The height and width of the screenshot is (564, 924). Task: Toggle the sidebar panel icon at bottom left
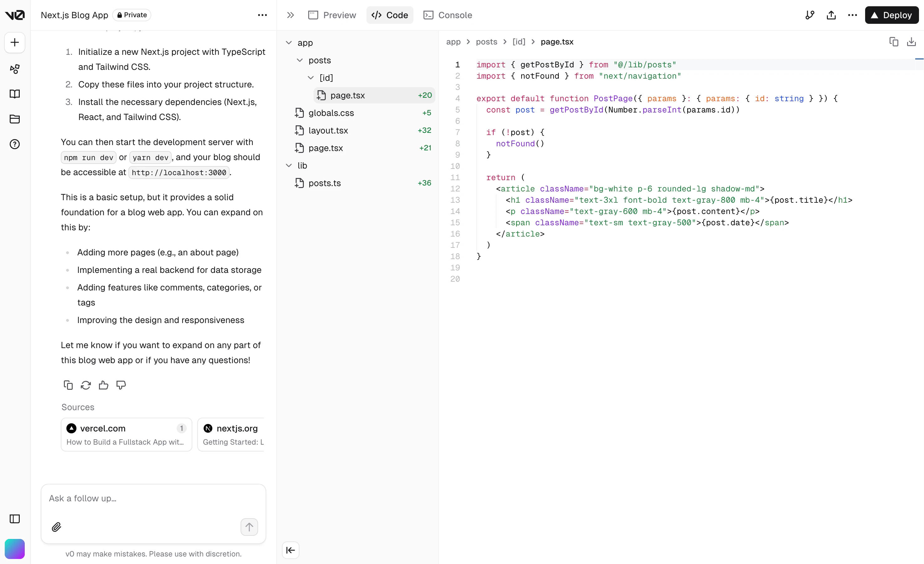pyautogui.click(x=15, y=519)
